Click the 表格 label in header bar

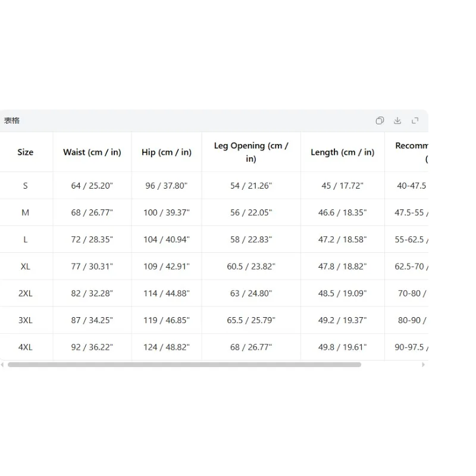pos(12,121)
